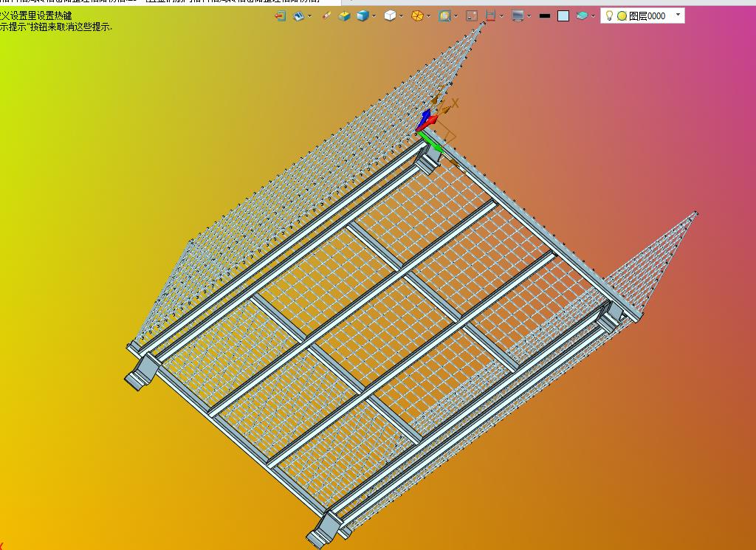756x550 pixels.
Task: Click the orange X axis label
Action: (x=455, y=103)
